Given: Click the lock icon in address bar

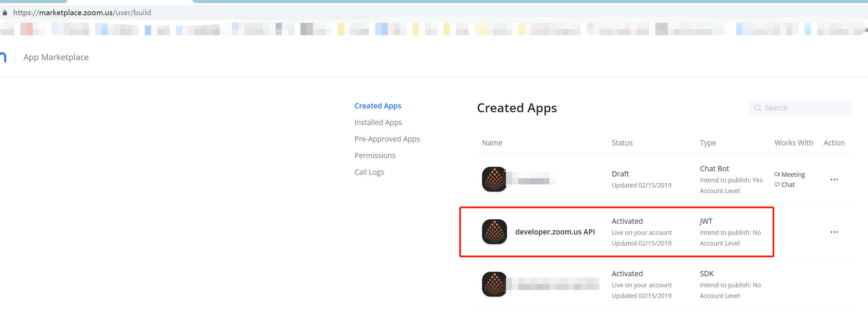Looking at the screenshot, I should click(x=5, y=13).
